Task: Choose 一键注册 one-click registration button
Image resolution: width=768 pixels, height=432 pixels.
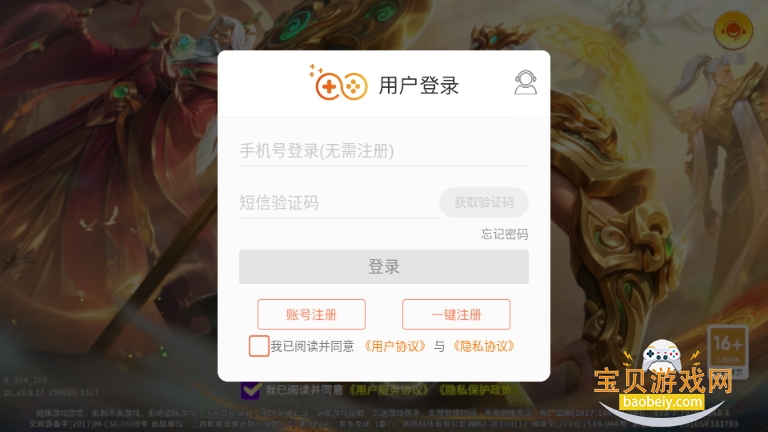Action: point(456,314)
